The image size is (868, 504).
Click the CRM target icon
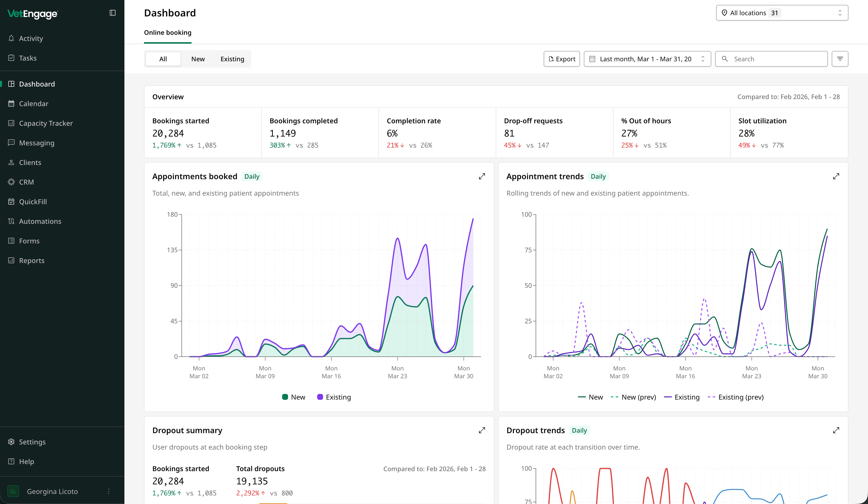[11, 182]
